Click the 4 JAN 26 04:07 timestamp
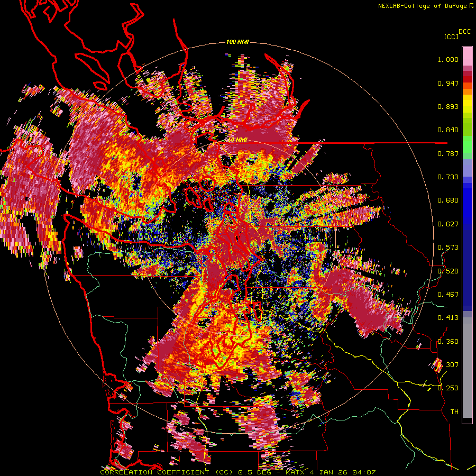Screen dimensions: 476x476 [343, 472]
